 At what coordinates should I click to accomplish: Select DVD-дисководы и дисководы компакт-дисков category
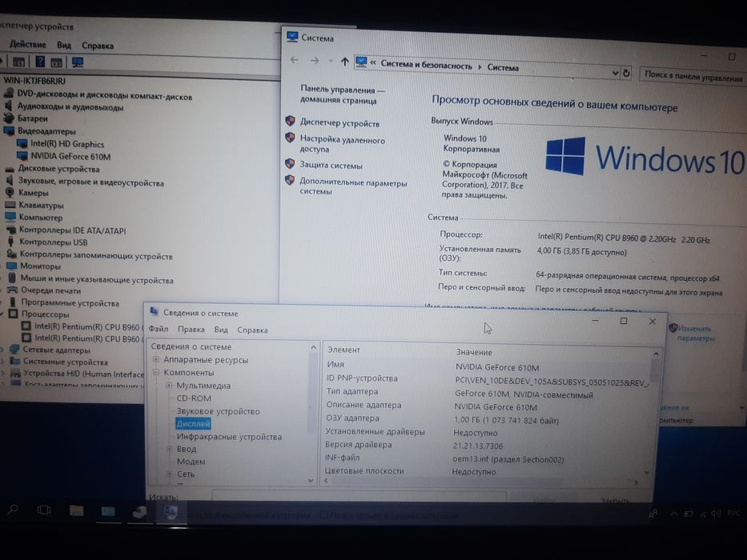pos(104,96)
